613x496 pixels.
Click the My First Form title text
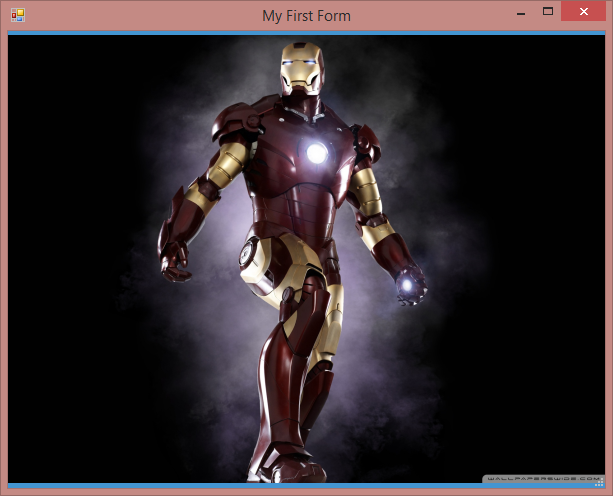point(306,16)
